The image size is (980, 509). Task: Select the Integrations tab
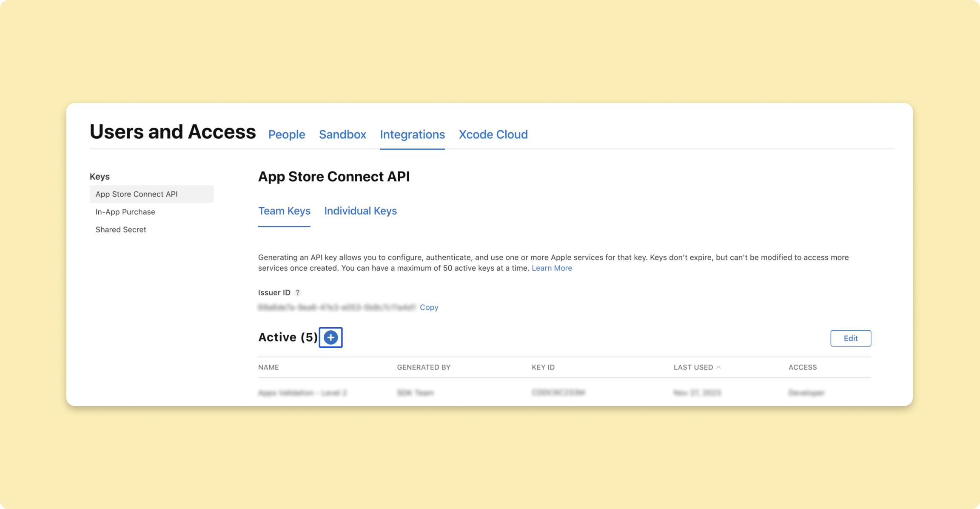pos(412,134)
